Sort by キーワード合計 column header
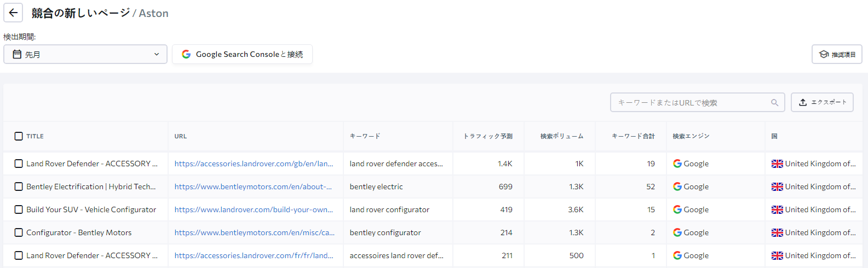Screen dimensions: 868x268 point(633,136)
